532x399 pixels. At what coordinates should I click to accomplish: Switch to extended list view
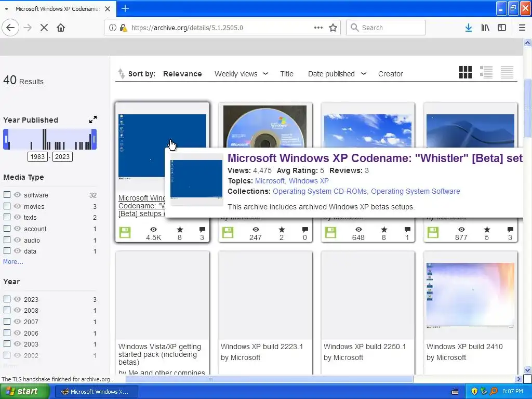(486, 72)
